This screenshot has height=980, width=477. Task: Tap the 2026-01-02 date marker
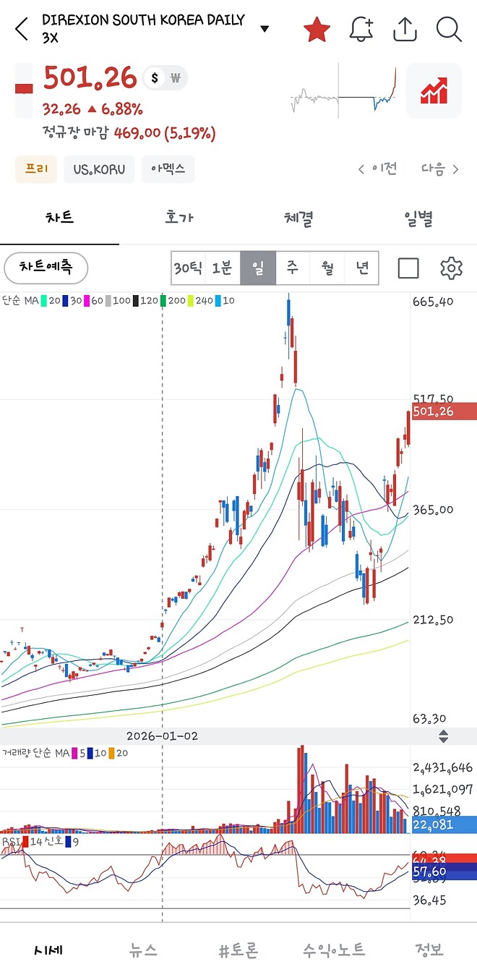point(162,736)
